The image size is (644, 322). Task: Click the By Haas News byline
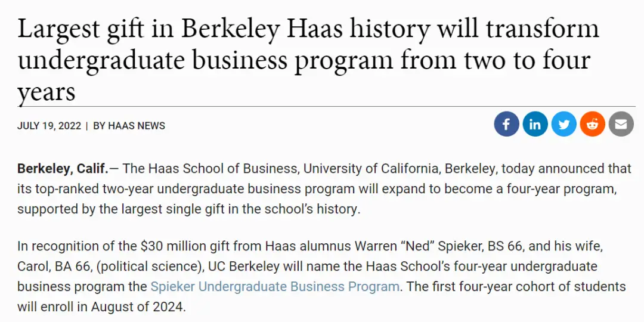click(x=129, y=126)
